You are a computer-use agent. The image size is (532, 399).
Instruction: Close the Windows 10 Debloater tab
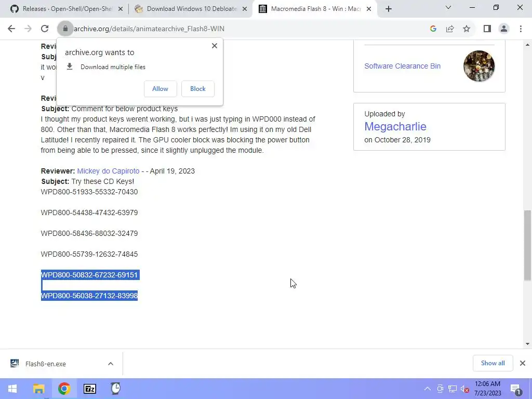(245, 9)
